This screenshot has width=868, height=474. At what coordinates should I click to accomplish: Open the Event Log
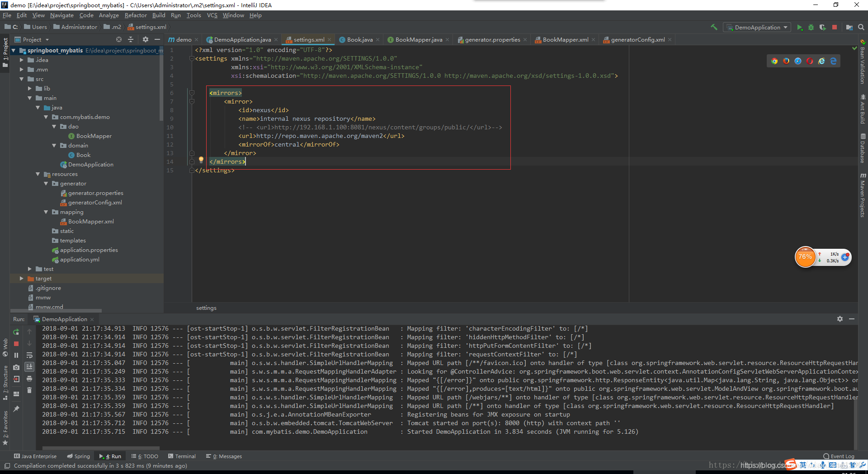click(839, 456)
